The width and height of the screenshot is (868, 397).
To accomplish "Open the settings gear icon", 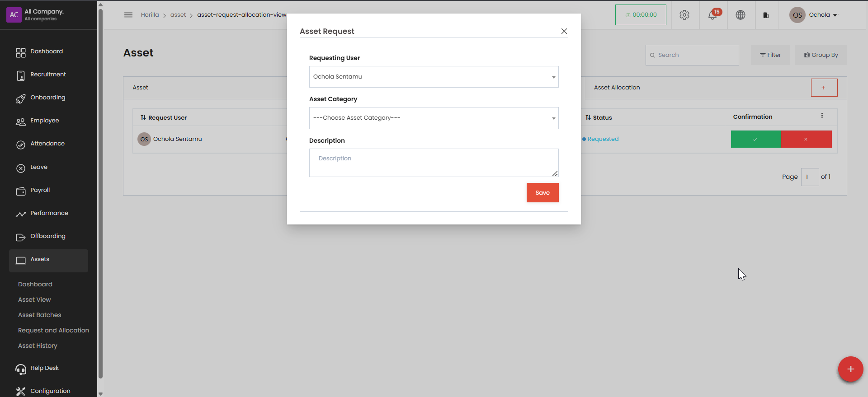I will (684, 15).
